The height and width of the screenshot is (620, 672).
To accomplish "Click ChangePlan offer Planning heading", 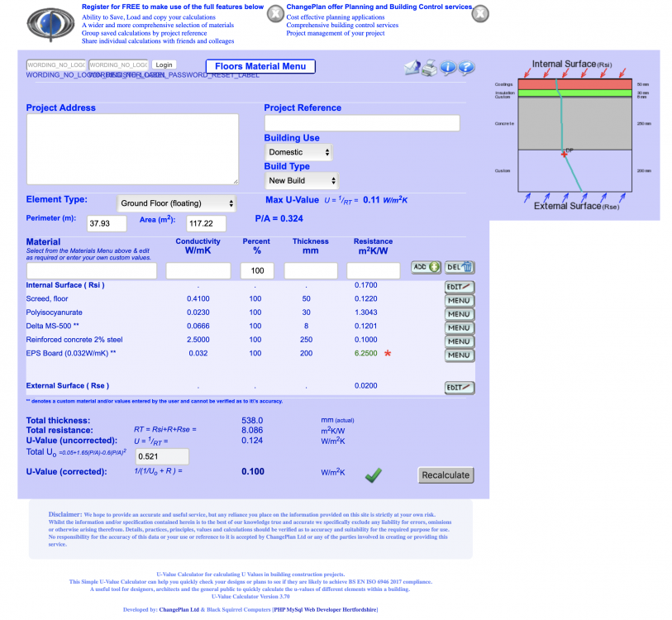I will pos(379,7).
